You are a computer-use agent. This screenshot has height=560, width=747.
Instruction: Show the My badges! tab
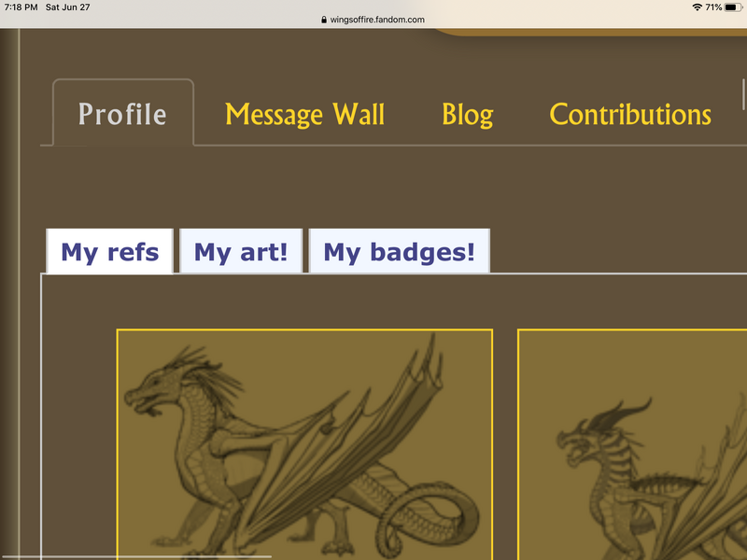[x=400, y=251]
